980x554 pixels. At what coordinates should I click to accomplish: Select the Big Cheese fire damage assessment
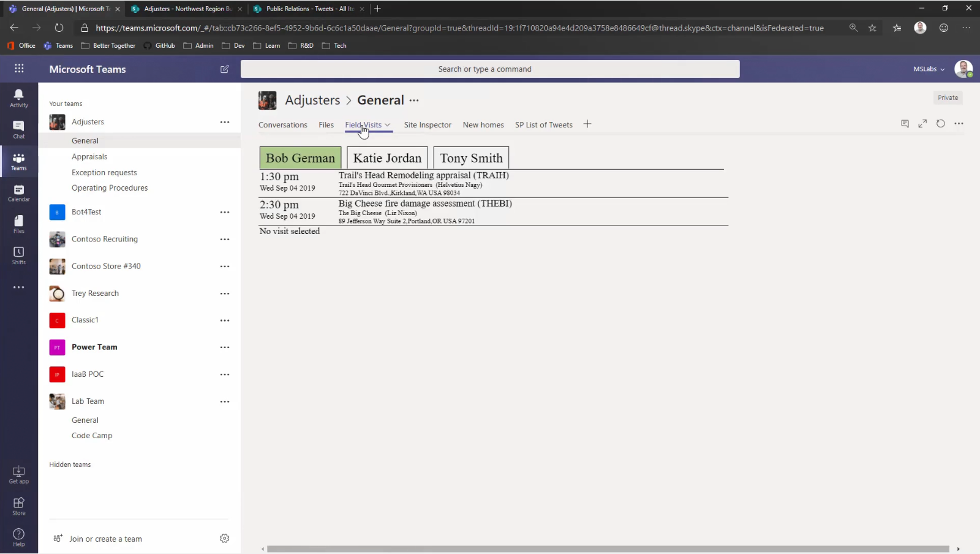click(x=493, y=211)
